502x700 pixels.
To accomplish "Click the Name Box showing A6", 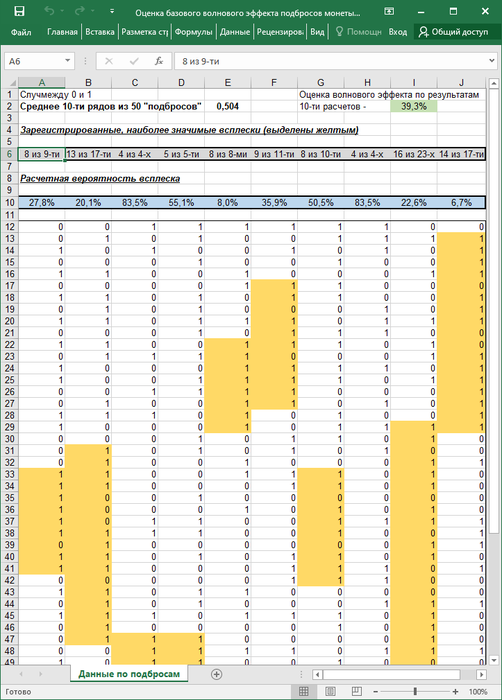I will (34, 61).
